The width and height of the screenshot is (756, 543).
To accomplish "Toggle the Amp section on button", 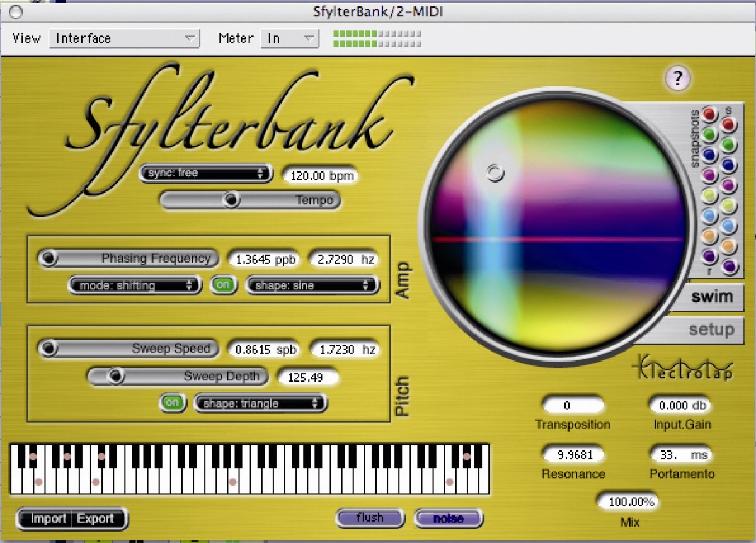I will coord(223,285).
